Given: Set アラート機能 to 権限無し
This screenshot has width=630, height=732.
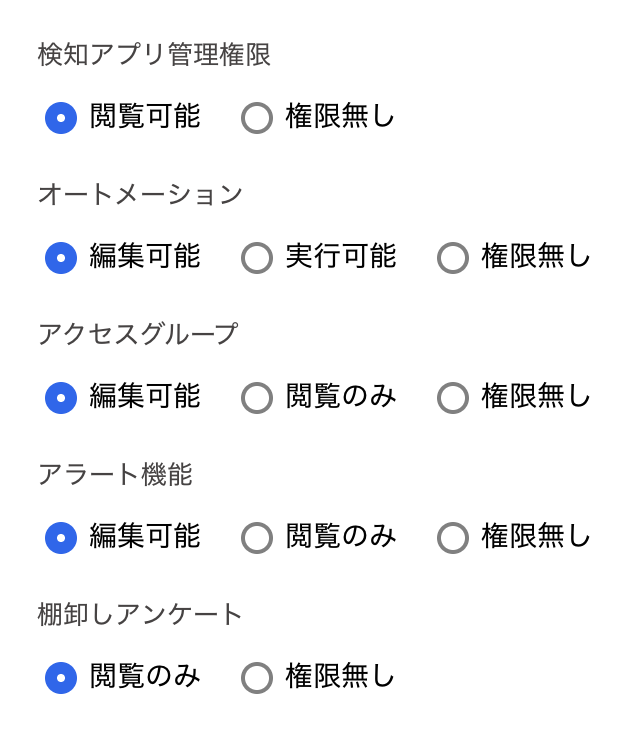Looking at the screenshot, I should (453, 539).
